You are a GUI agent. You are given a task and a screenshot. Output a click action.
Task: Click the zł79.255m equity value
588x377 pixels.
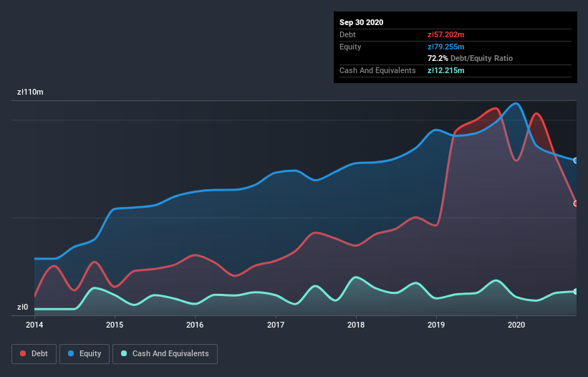click(x=446, y=47)
